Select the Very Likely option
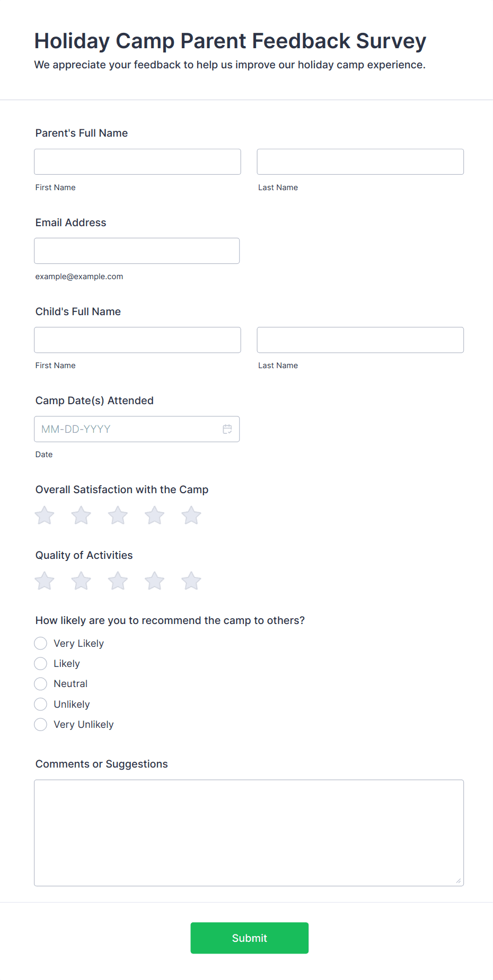This screenshot has width=493, height=980. [x=41, y=644]
